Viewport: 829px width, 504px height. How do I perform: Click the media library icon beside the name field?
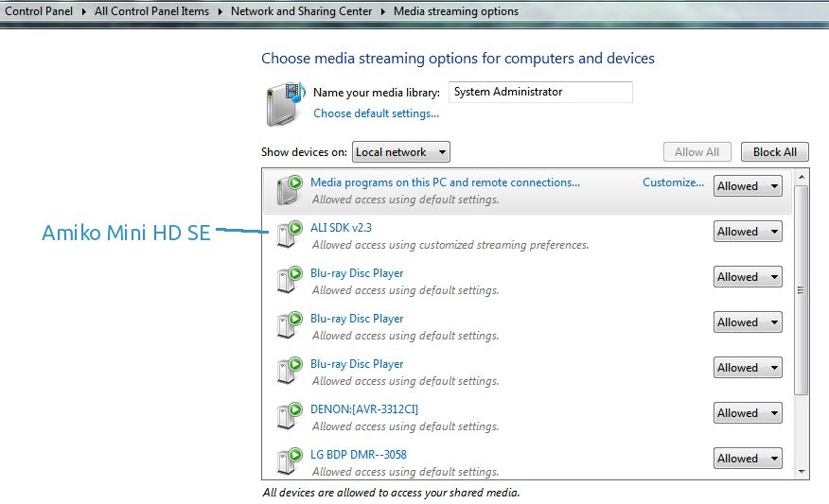click(283, 104)
